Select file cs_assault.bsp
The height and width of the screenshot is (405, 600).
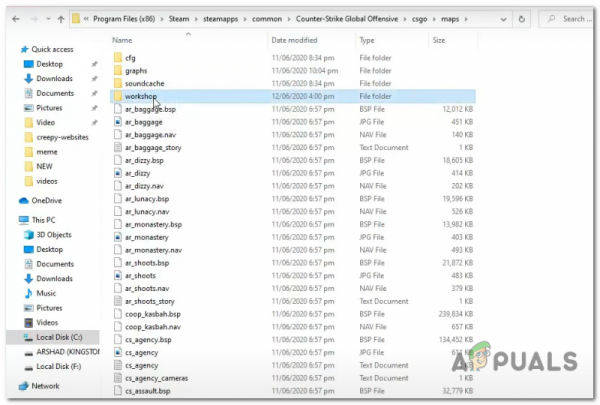pos(148,391)
